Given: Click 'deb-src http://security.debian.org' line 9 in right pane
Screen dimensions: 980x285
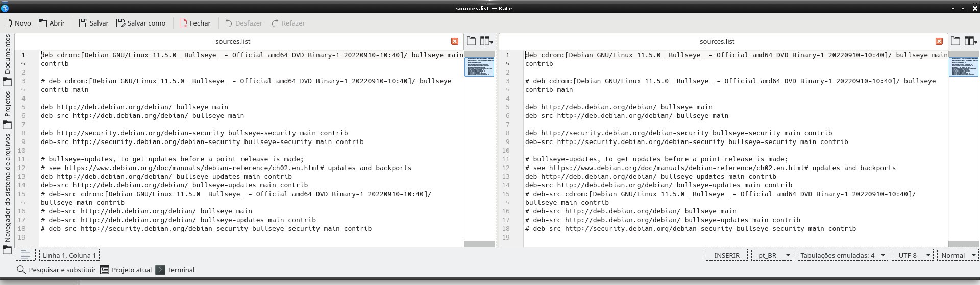Looking at the screenshot, I should [x=687, y=141].
